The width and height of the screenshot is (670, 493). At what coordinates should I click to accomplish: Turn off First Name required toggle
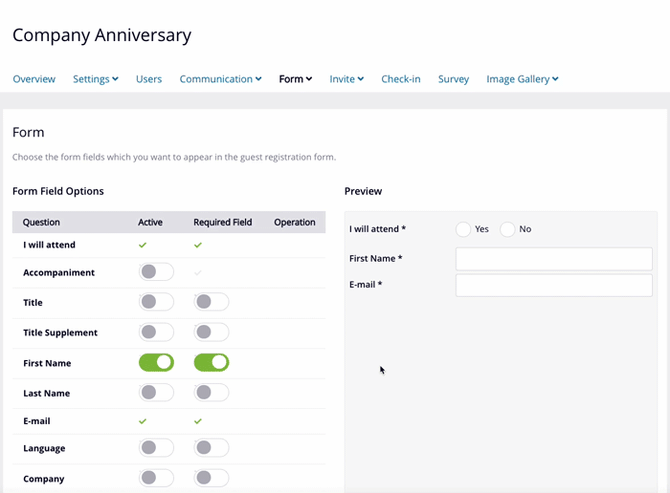click(x=211, y=363)
